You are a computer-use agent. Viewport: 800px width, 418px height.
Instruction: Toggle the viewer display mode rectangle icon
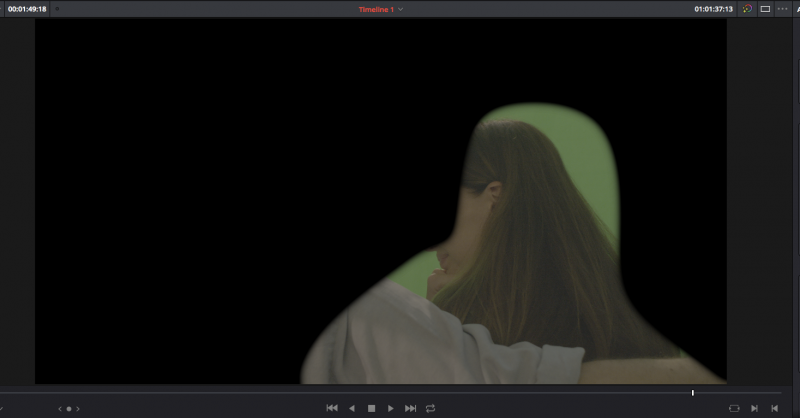tap(765, 9)
